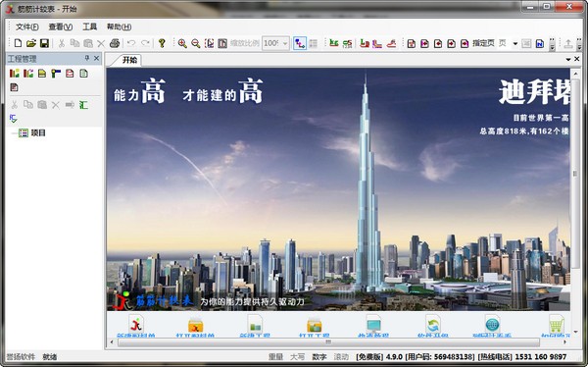Click the Zoom in magnifier icon
Image resolution: width=588 pixels, height=367 pixels.
[x=182, y=43]
